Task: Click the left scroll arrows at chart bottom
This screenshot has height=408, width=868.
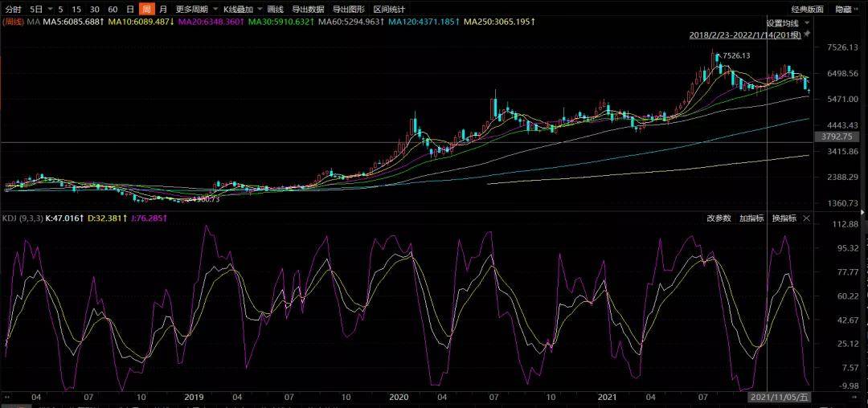Action: pyautogui.click(x=8, y=397)
